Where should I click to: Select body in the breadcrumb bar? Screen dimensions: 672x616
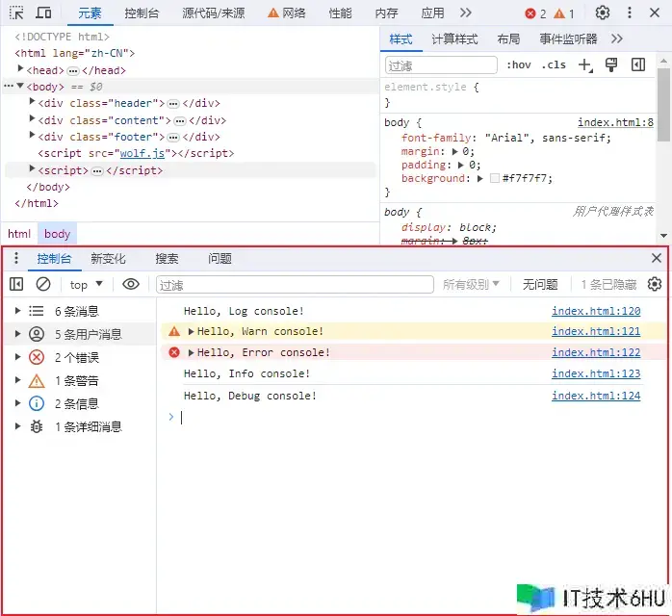point(57,234)
